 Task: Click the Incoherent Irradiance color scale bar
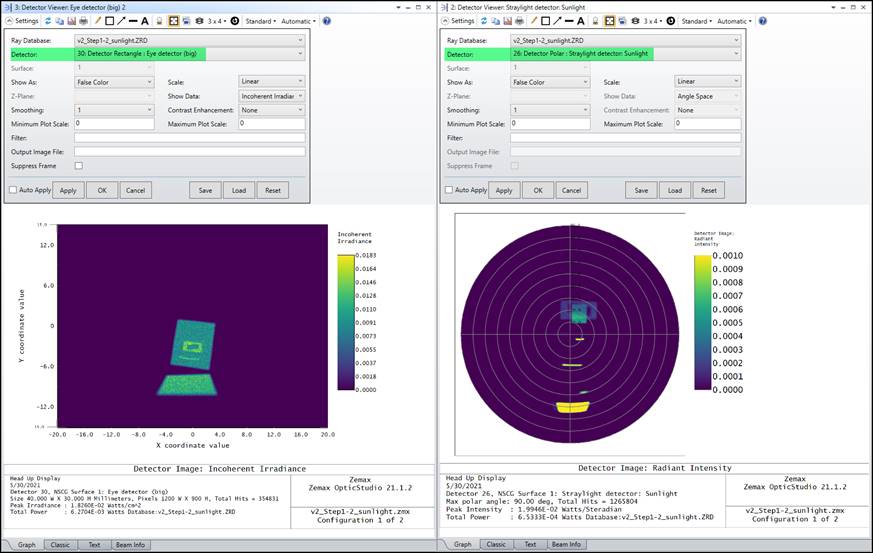(x=346, y=322)
